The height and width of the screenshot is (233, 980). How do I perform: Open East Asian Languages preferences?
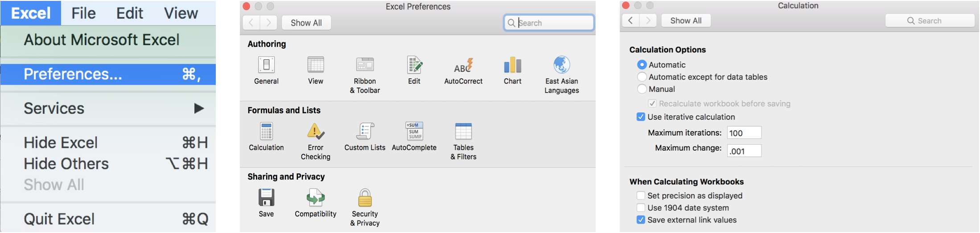(562, 65)
